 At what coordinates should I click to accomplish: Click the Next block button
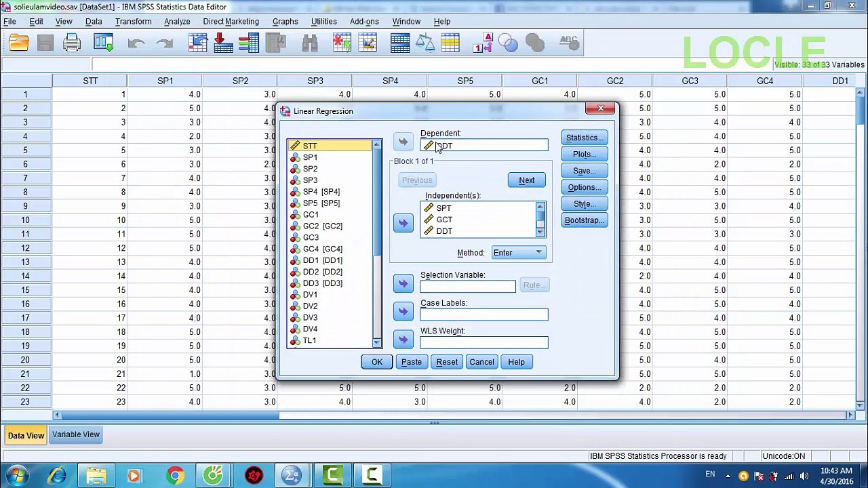[x=527, y=180]
